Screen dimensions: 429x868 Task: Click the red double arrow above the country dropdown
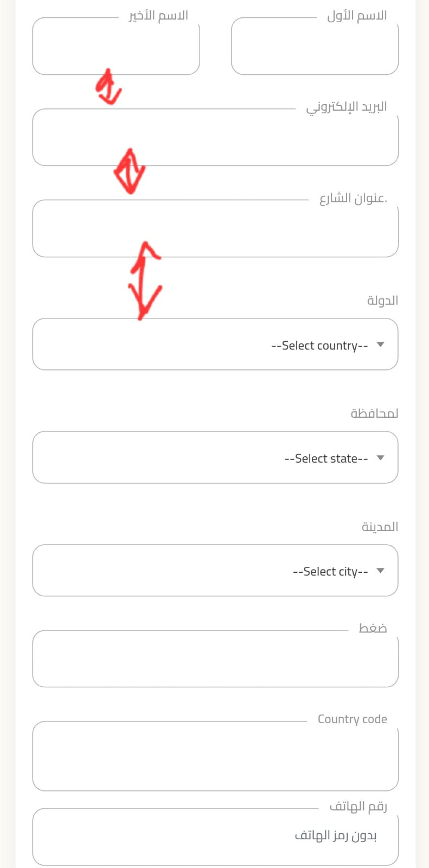point(145,280)
